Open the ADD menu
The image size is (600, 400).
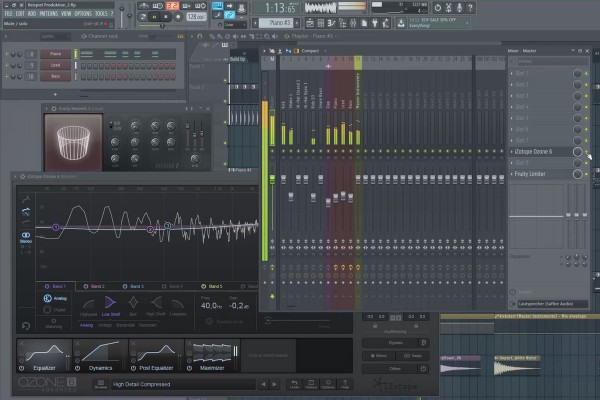coord(32,14)
